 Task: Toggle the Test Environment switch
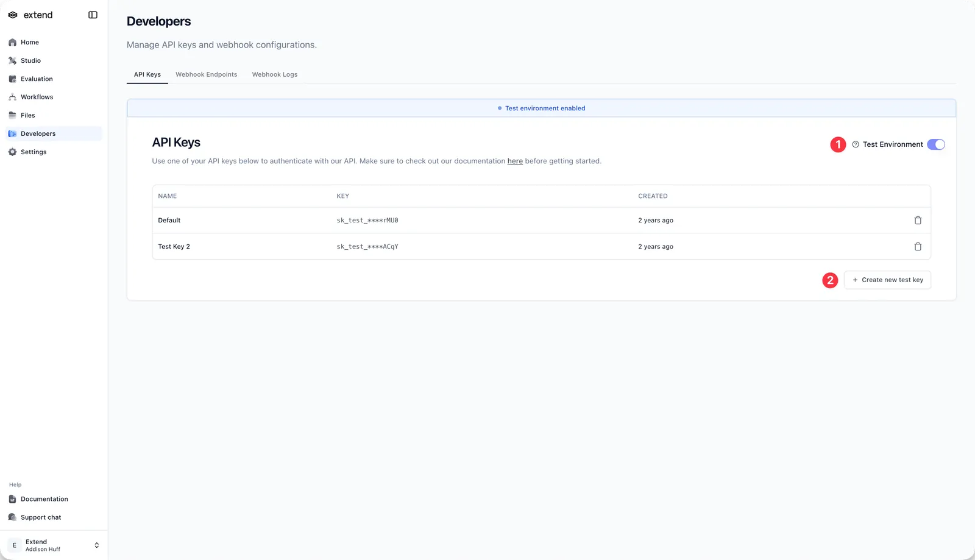(x=936, y=144)
